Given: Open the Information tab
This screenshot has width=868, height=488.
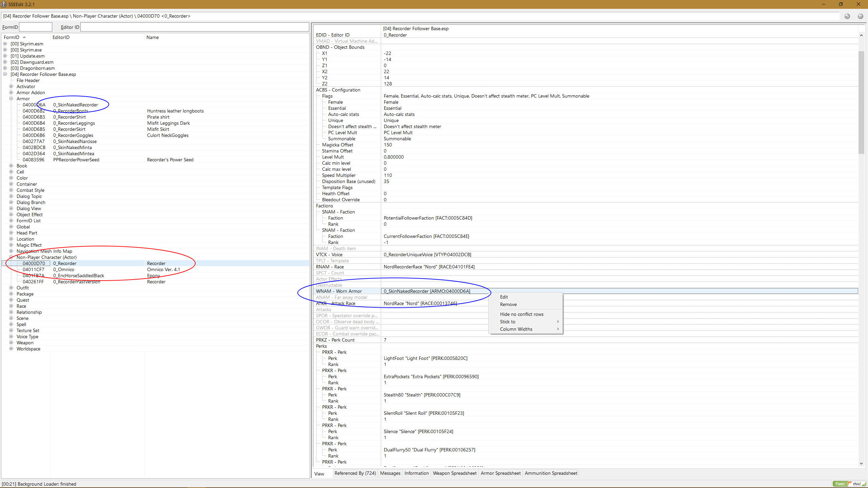Looking at the screenshot, I should 416,473.
